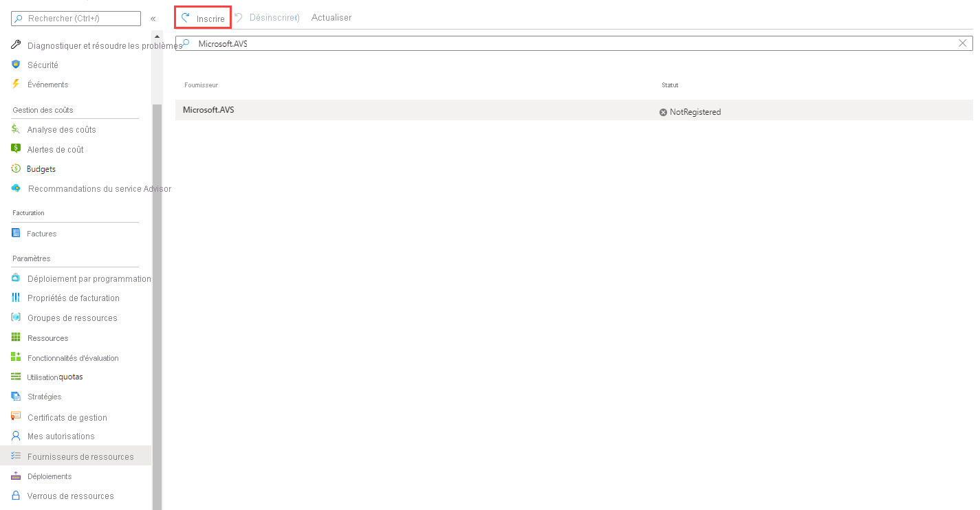The width and height of the screenshot is (980, 510).
Task: Click the Déploiements icon
Action: 17,476
